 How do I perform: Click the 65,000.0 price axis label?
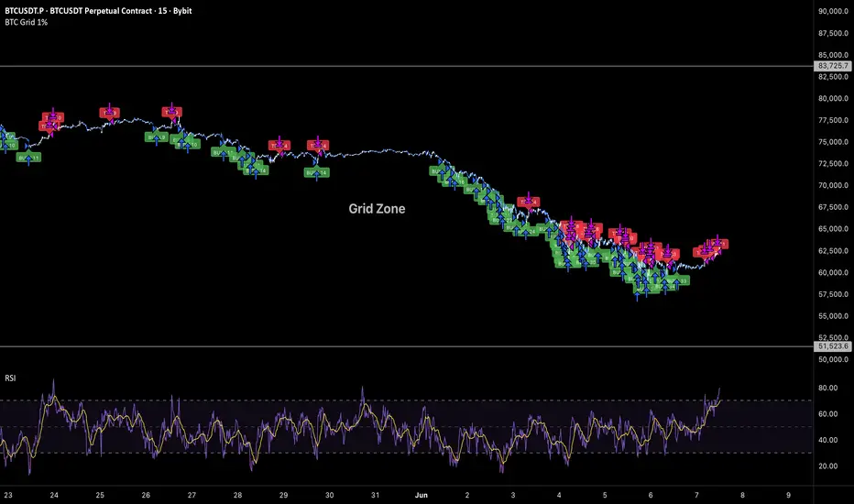[833, 229]
